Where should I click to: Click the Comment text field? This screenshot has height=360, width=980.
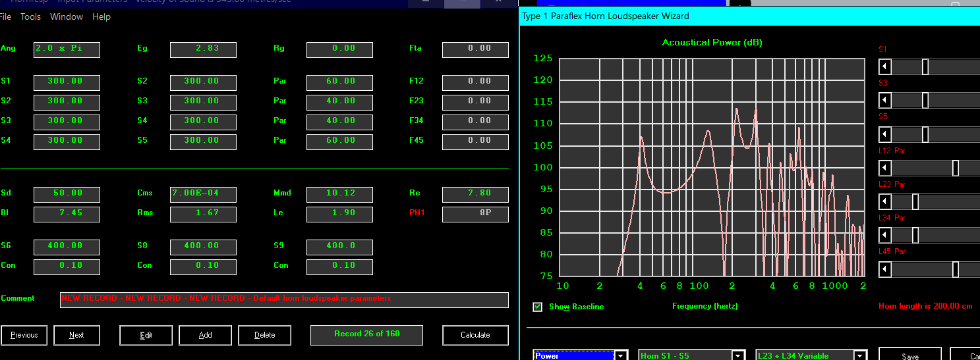pos(284,299)
